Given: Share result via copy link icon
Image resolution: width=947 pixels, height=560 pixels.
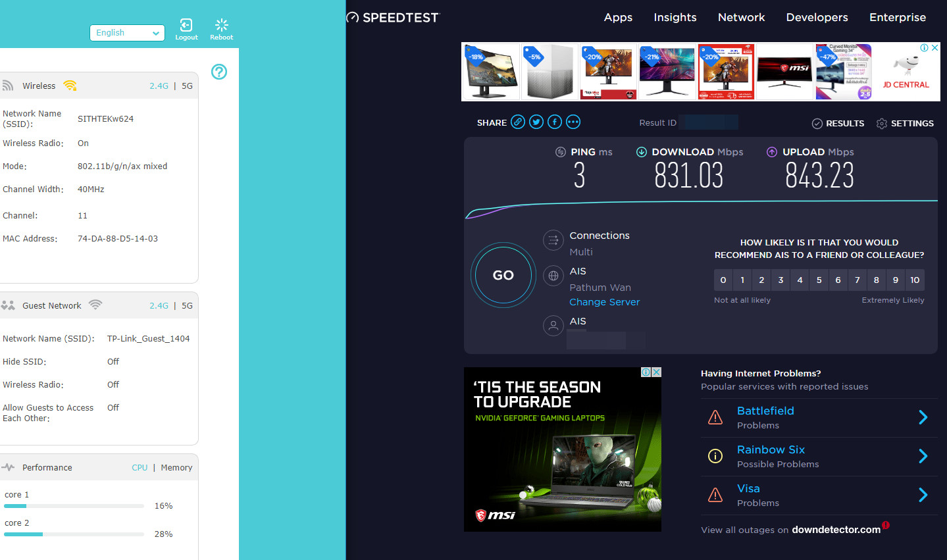Looking at the screenshot, I should click(518, 122).
